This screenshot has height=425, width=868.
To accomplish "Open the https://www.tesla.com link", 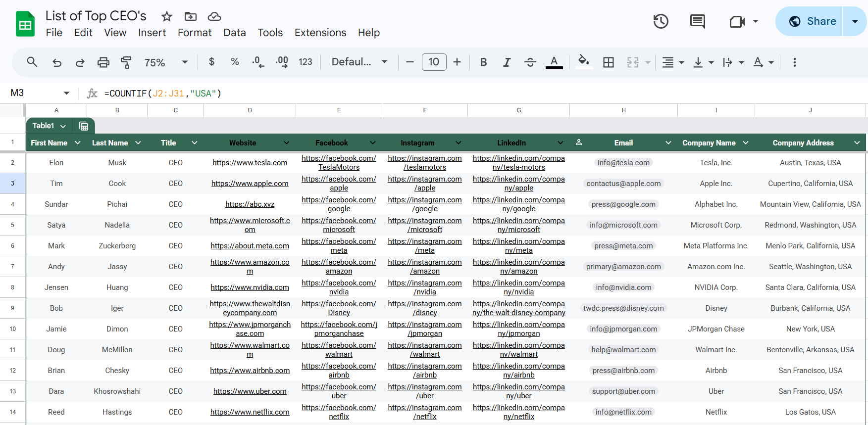I will pyautogui.click(x=250, y=163).
